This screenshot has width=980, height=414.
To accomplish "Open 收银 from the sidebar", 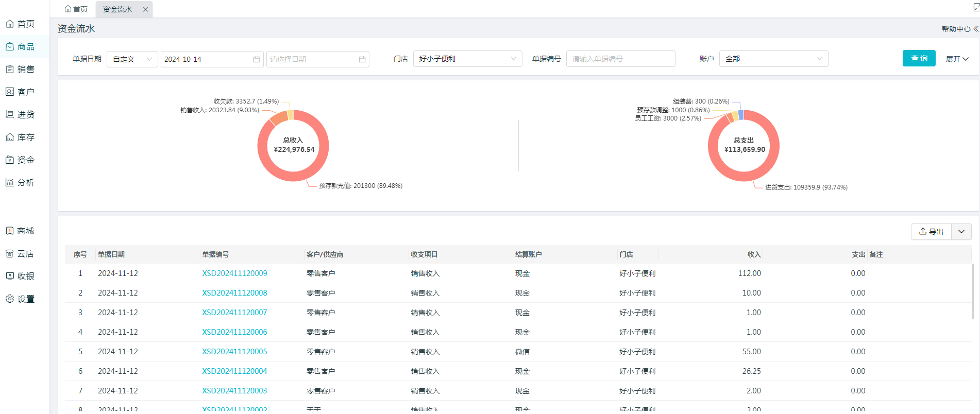I will [21, 277].
